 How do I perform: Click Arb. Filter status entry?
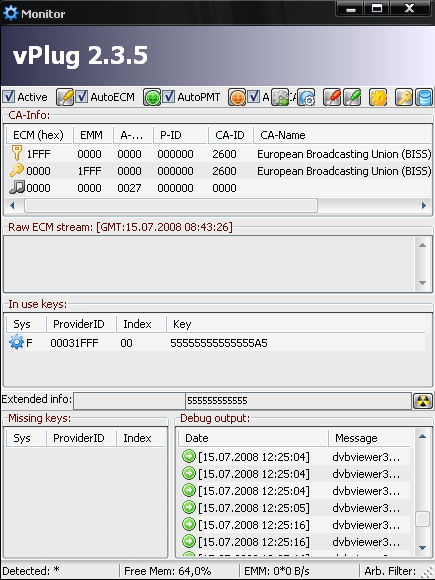point(390,571)
